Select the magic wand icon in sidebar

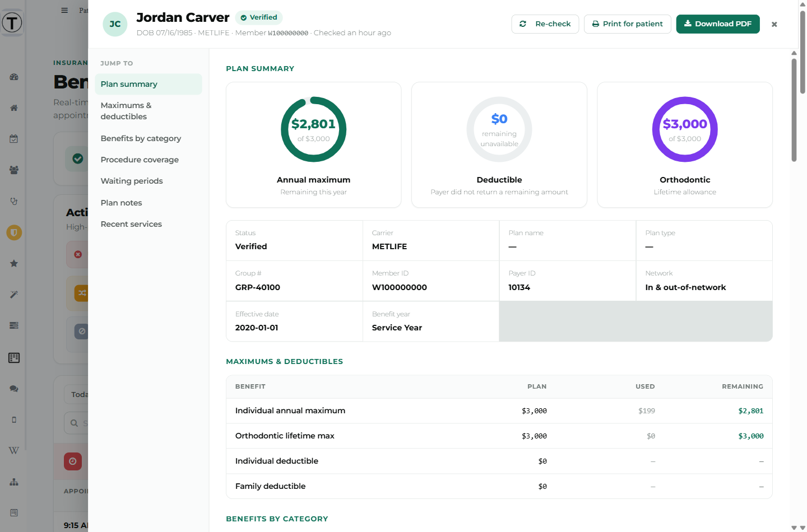(14, 295)
